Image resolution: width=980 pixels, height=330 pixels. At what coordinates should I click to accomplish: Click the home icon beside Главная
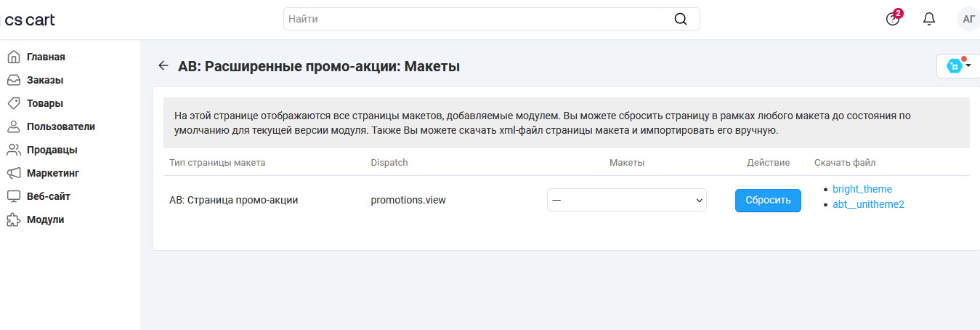click(x=13, y=57)
